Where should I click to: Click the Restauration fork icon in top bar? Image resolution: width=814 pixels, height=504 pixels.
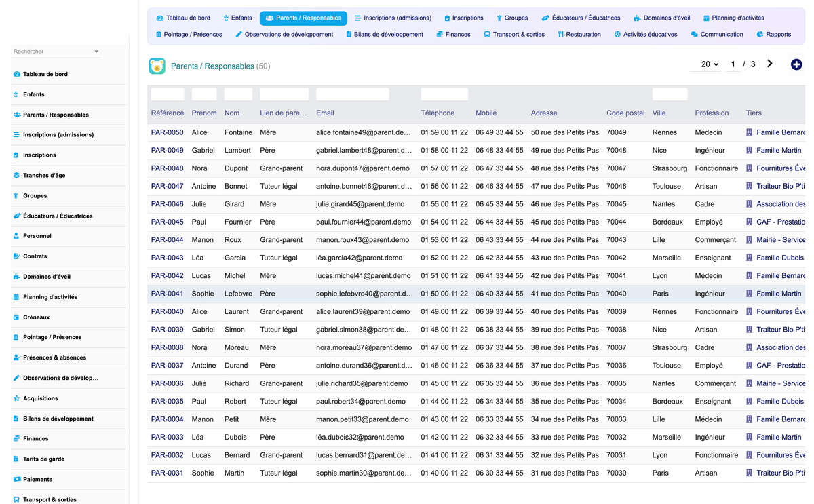[560, 34]
